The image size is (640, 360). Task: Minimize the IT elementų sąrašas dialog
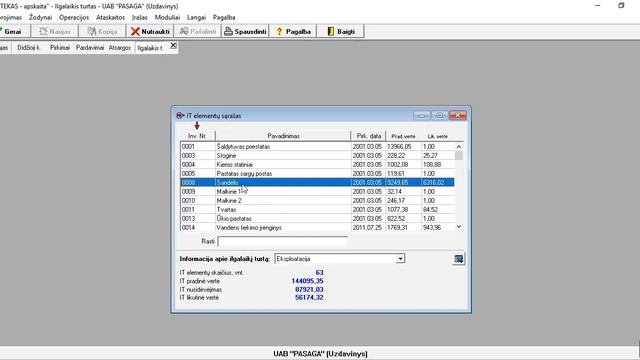[422, 116]
